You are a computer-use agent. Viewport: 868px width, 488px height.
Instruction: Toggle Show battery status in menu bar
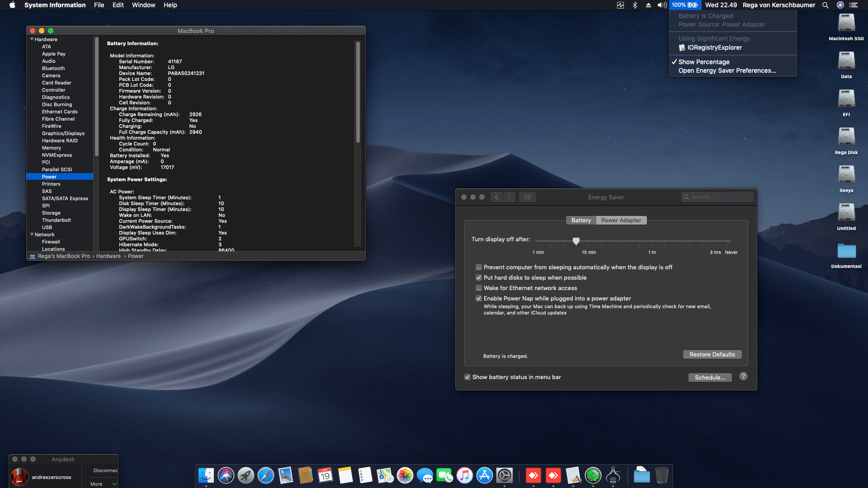coord(467,377)
